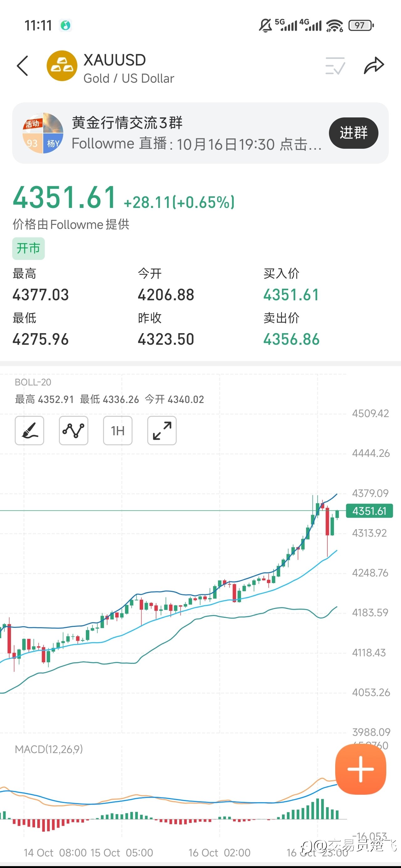Tap the 4351.61 current price tag on axis
The image size is (401, 868).
(369, 511)
